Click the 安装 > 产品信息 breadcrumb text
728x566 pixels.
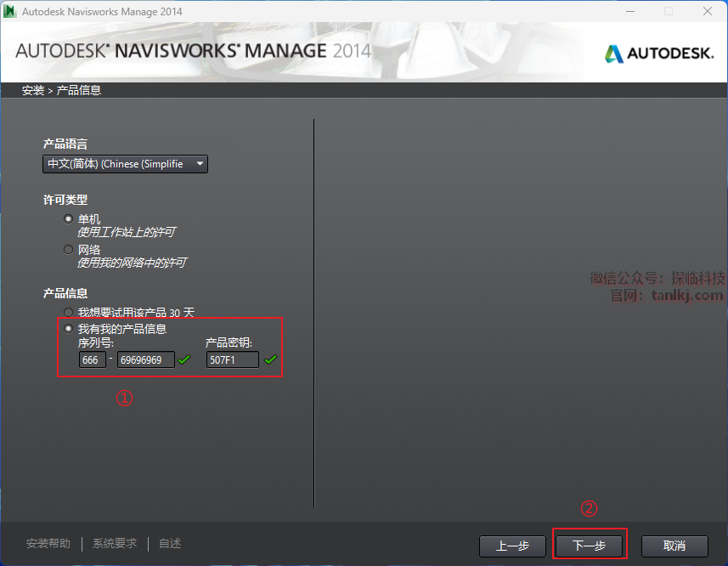[x=61, y=90]
